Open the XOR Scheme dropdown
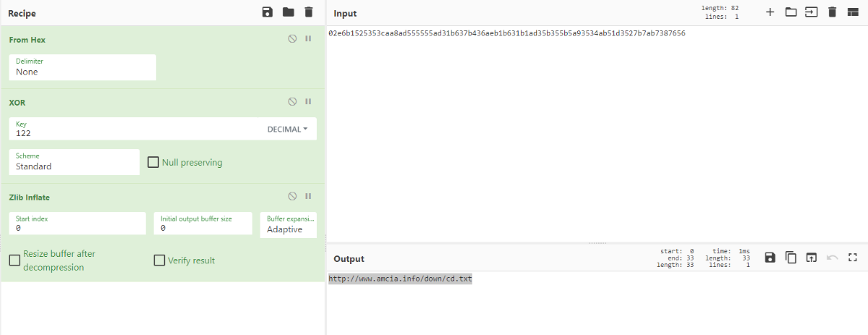 [x=74, y=162]
